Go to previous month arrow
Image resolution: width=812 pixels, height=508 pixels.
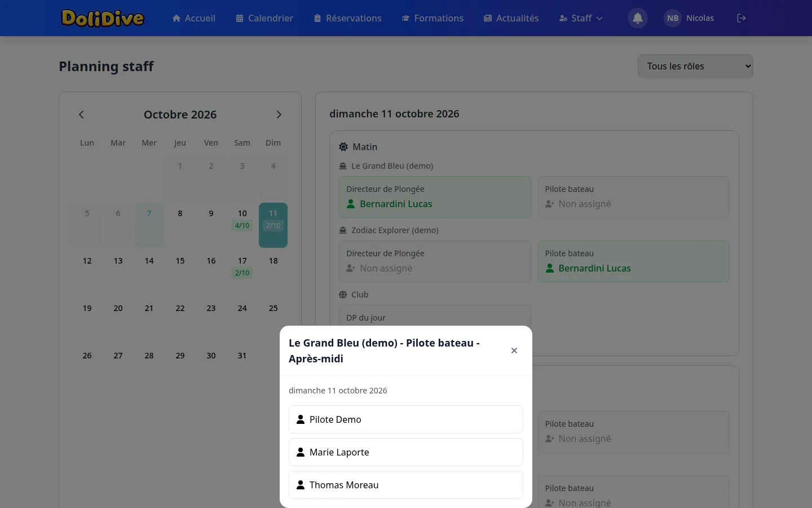click(x=81, y=115)
